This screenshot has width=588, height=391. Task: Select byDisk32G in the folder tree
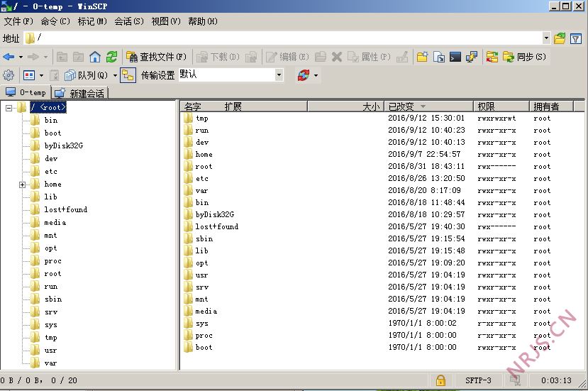pyautogui.click(x=63, y=145)
